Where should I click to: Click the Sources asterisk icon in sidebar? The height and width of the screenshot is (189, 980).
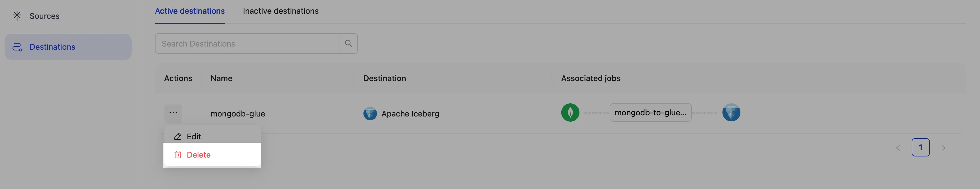tap(17, 16)
